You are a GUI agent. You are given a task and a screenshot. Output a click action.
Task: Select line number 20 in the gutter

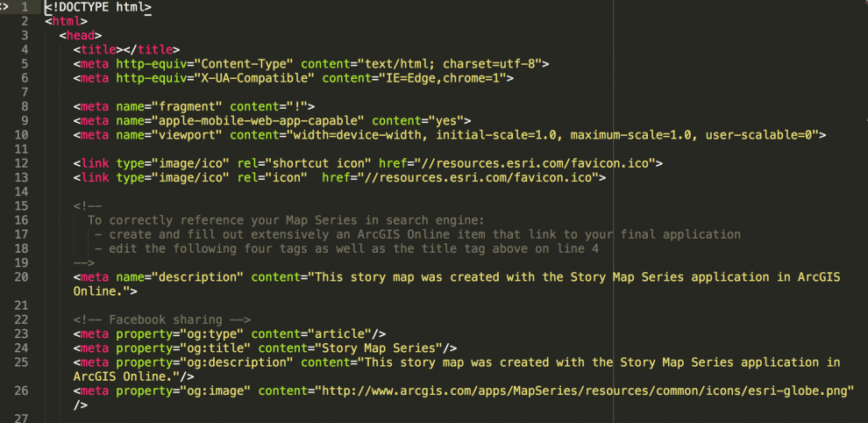[22, 276]
